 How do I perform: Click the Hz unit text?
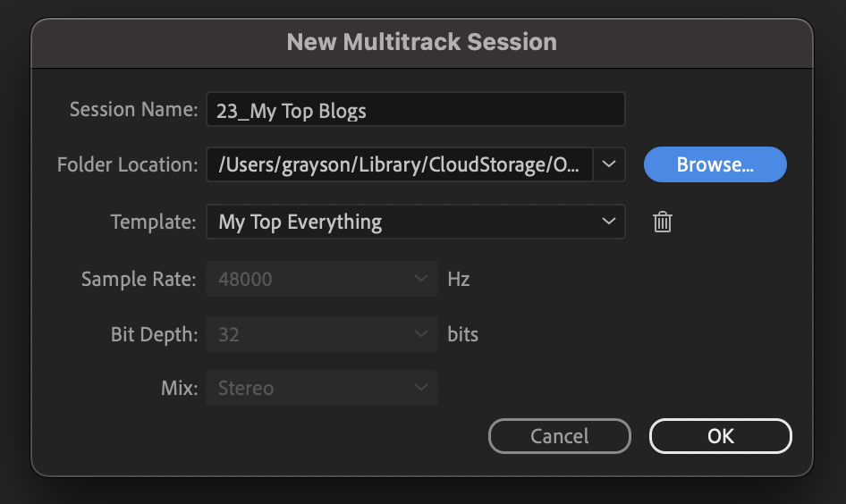tap(459, 279)
